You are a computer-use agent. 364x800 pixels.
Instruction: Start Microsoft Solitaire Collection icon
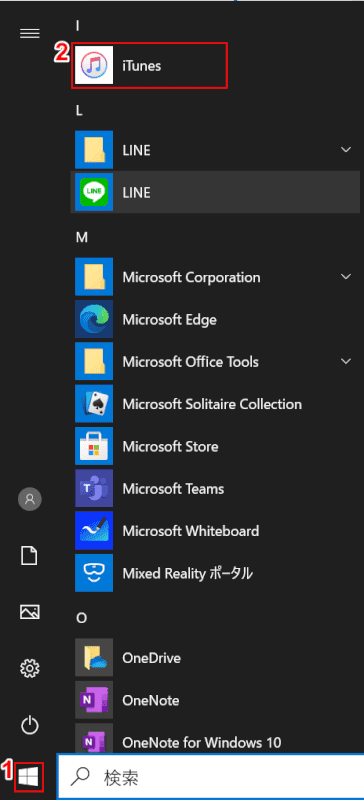pos(94,404)
